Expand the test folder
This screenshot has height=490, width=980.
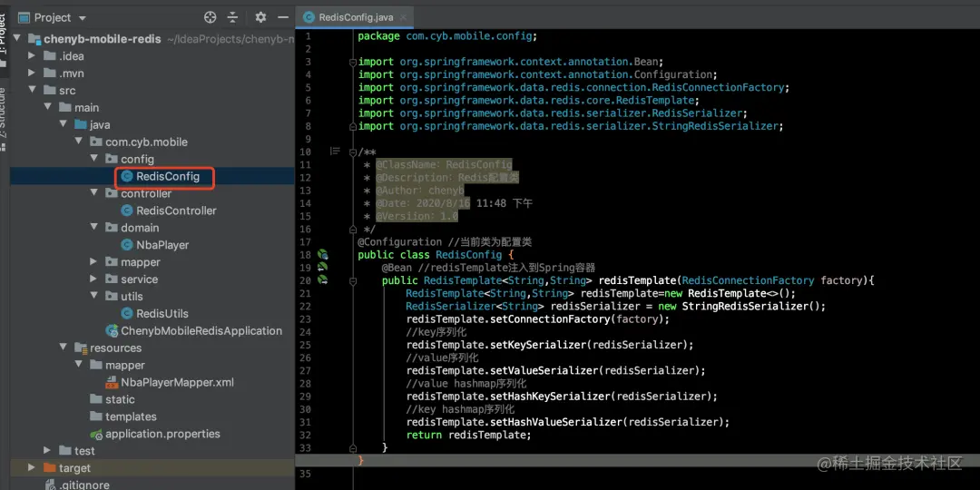click(x=47, y=451)
